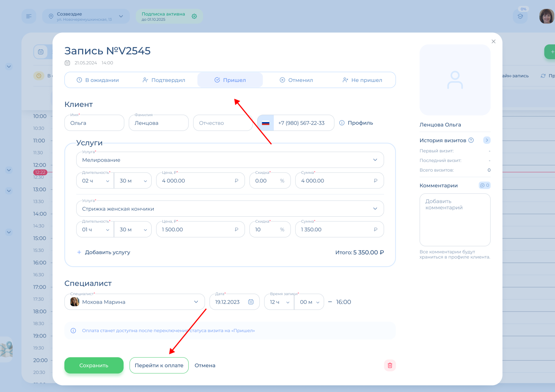Set visit status to Подтвердил

[164, 80]
